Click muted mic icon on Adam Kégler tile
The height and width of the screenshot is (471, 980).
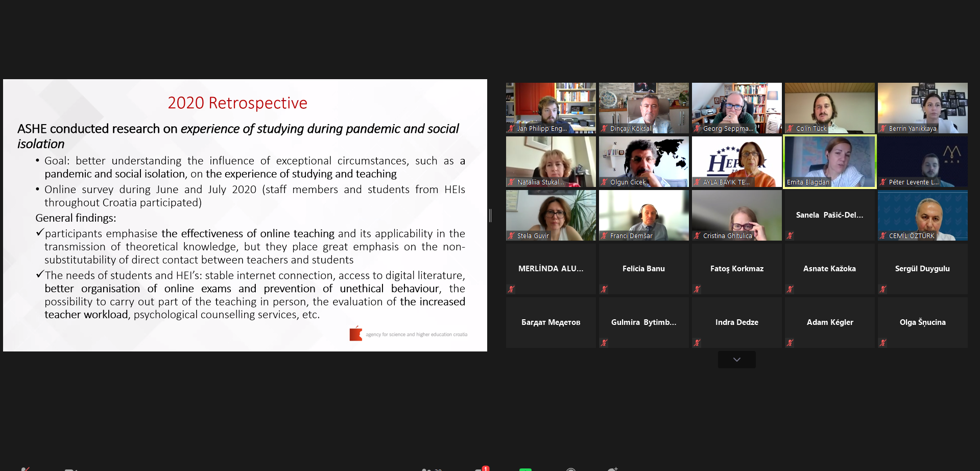(790, 343)
